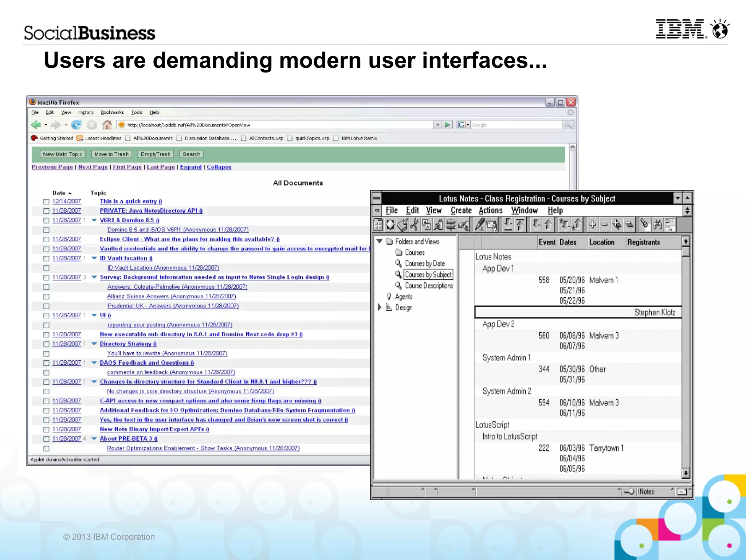Click the binoculars Find icon in Lotus Notes
Viewport: 746px width, 560px height.
tap(657, 225)
